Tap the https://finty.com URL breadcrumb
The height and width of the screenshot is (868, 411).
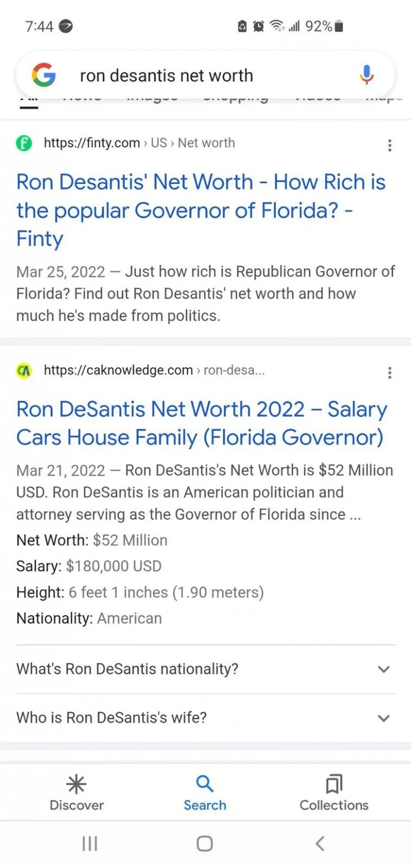click(x=92, y=143)
